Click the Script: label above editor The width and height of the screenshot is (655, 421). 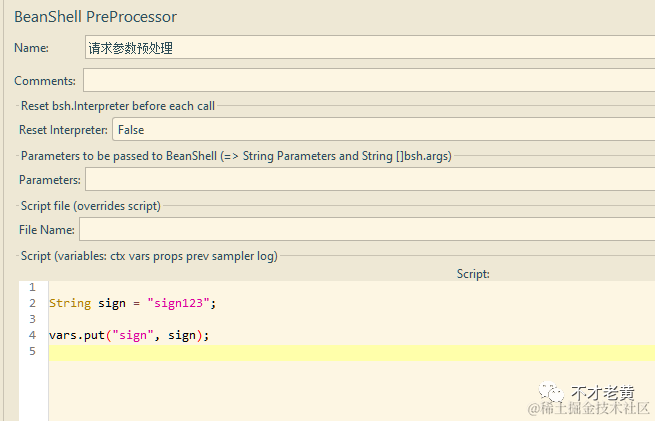(473, 274)
